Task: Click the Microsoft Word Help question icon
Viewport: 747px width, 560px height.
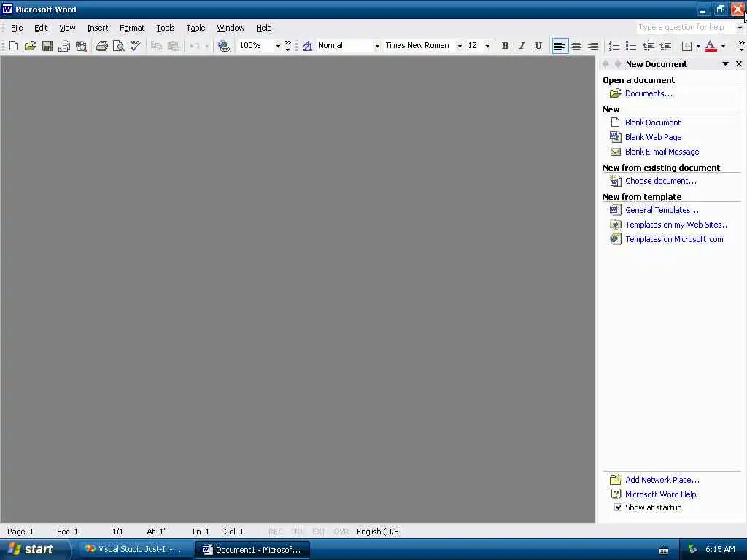Action: click(616, 494)
